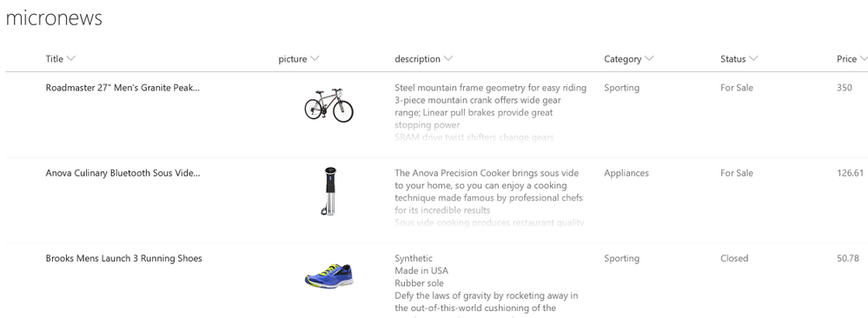Open the Roadmaster 27" Men's Granite Peak item

(x=123, y=88)
